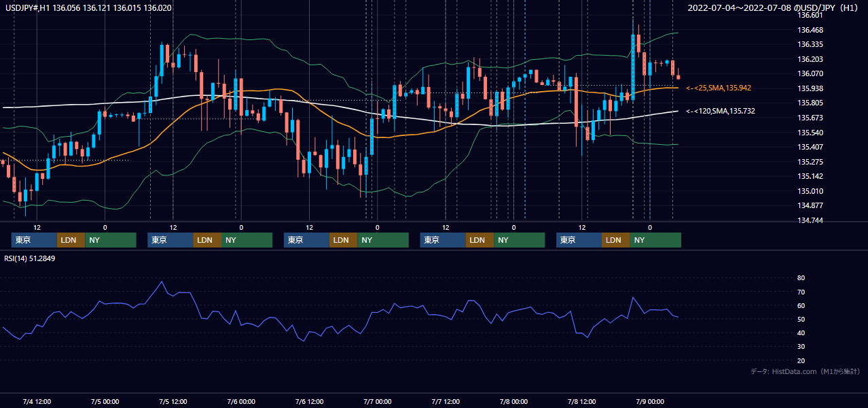Click the orange <-<25,SMA,135.942 label
The height and width of the screenshot is (408, 868).
pos(719,88)
